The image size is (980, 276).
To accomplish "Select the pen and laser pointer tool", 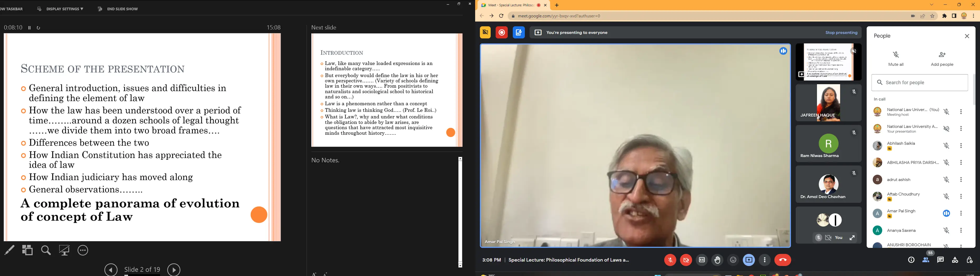I will tap(9, 250).
